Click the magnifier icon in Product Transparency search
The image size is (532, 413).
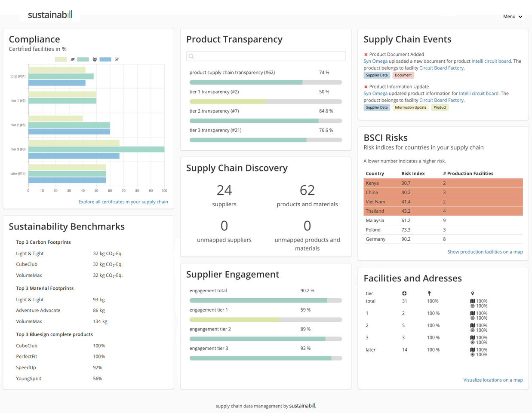pos(191,56)
